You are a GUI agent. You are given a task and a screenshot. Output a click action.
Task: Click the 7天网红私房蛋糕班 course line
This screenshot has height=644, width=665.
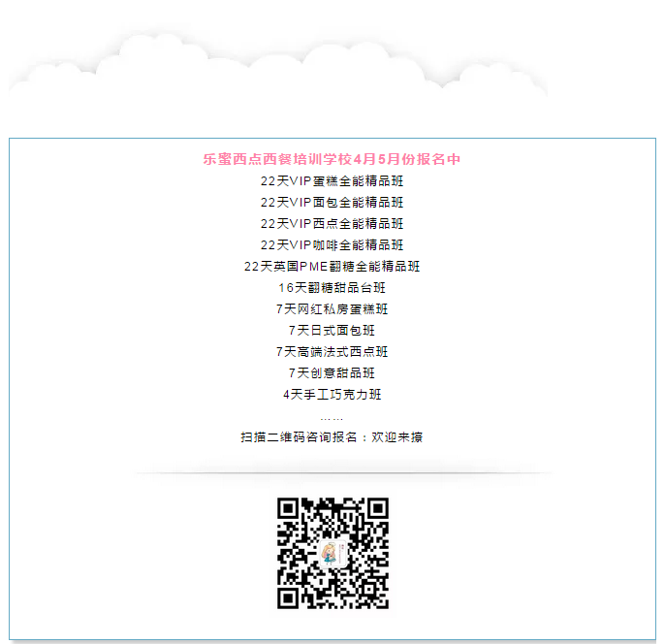(332, 308)
